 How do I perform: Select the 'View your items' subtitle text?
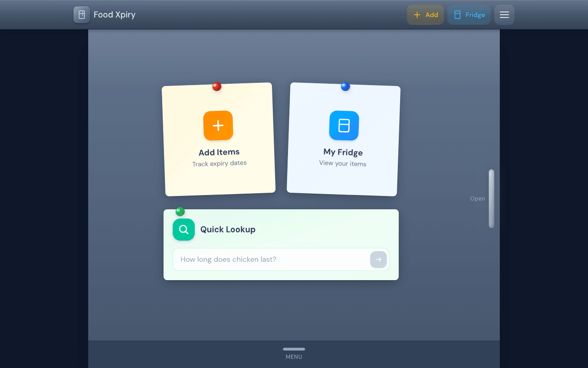pos(343,164)
